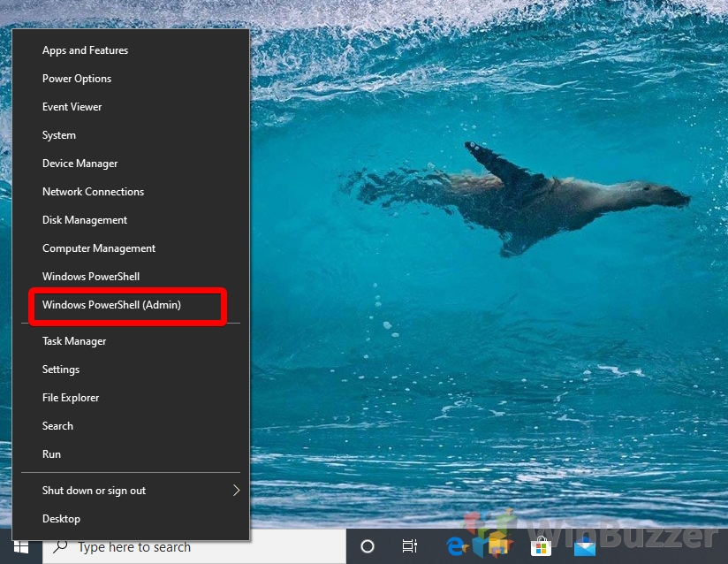The height and width of the screenshot is (564, 728).
Task: Open Task View on the taskbar
Action: point(410,547)
